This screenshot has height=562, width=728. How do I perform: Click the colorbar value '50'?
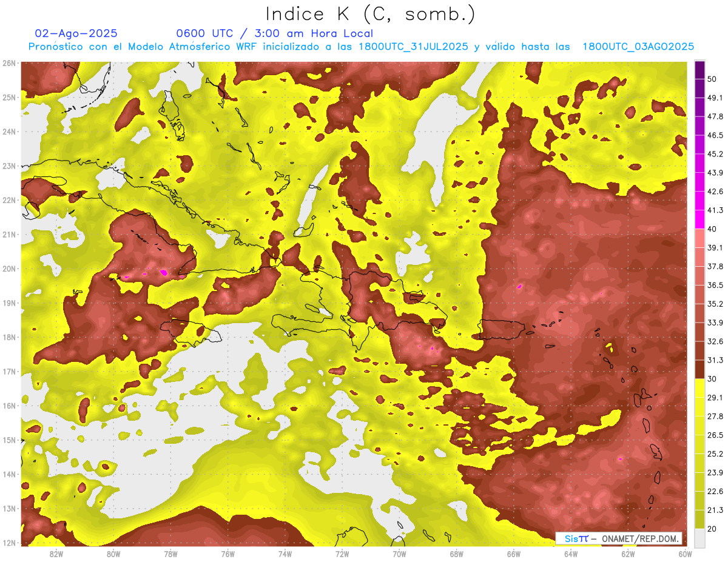[x=712, y=79]
